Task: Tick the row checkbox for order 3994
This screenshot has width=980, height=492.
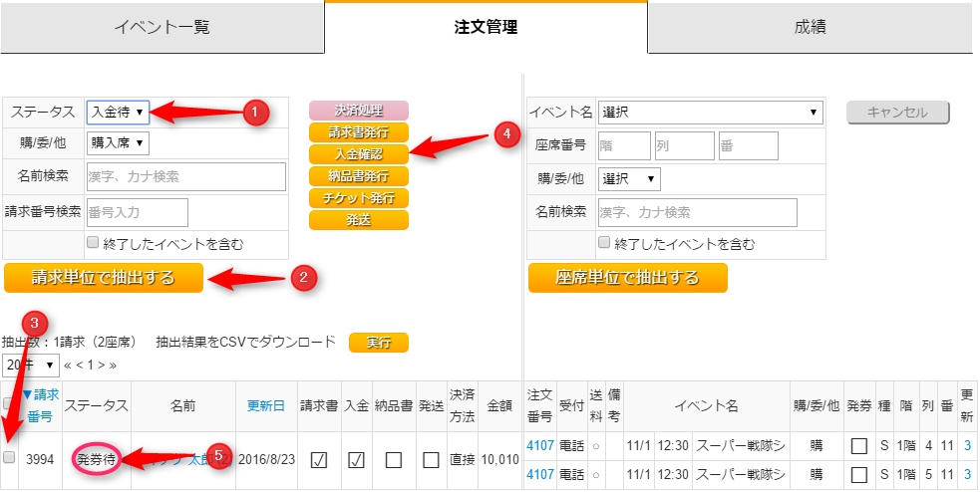Action: pos(9,457)
